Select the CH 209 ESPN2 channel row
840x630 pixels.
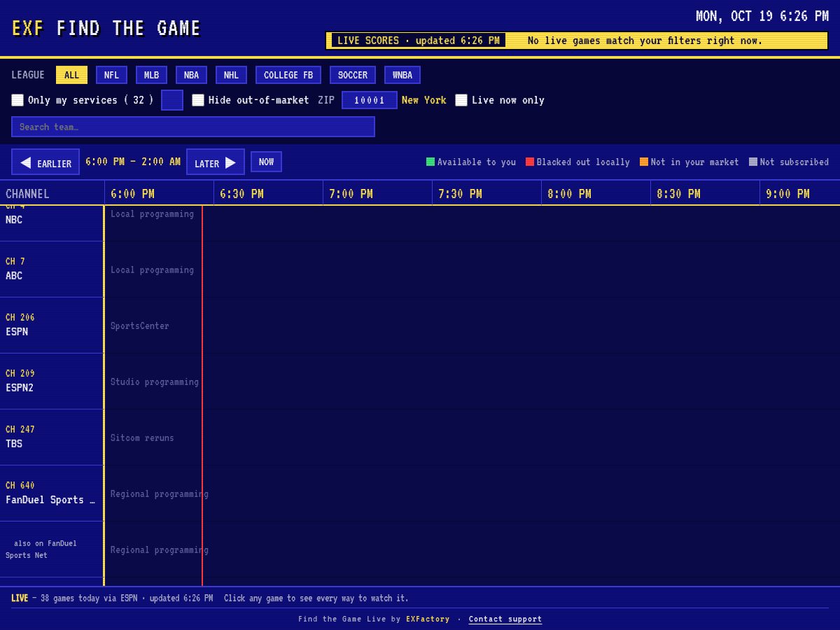tap(52, 381)
